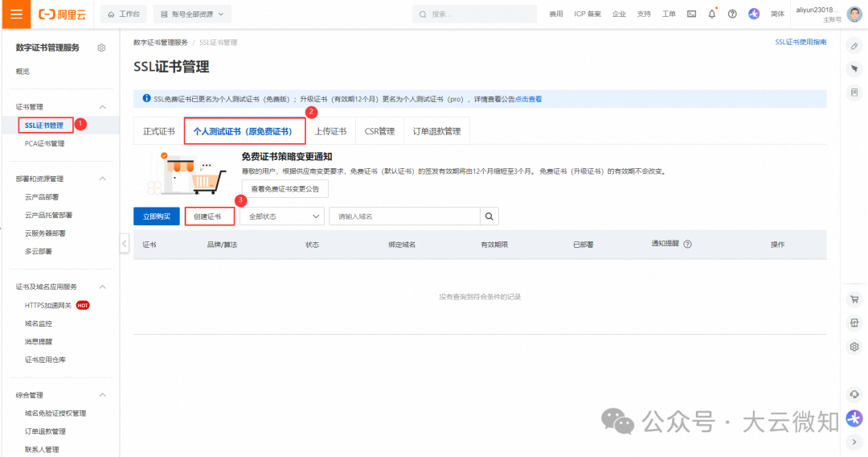Screen dimensions: 868x457
Task: Collapse the 综合管理 section
Action: point(102,395)
